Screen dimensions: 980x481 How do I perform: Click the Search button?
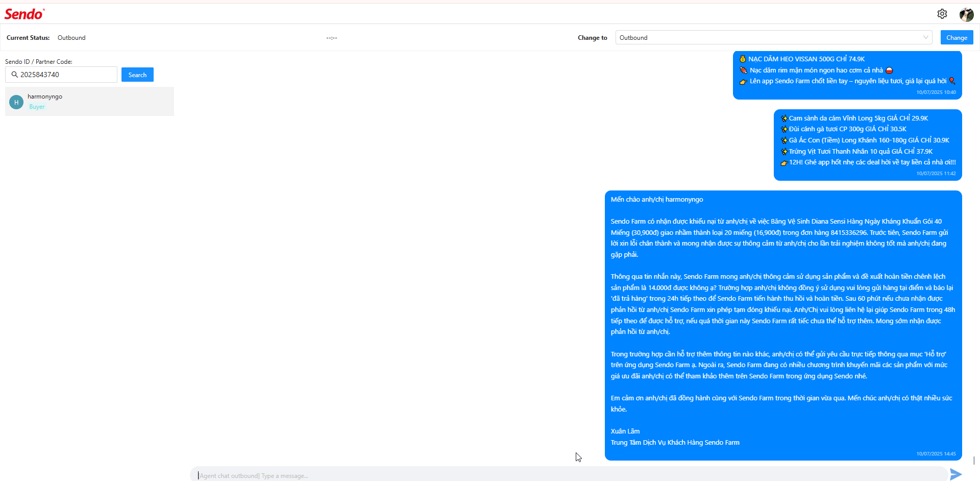pyautogui.click(x=137, y=75)
